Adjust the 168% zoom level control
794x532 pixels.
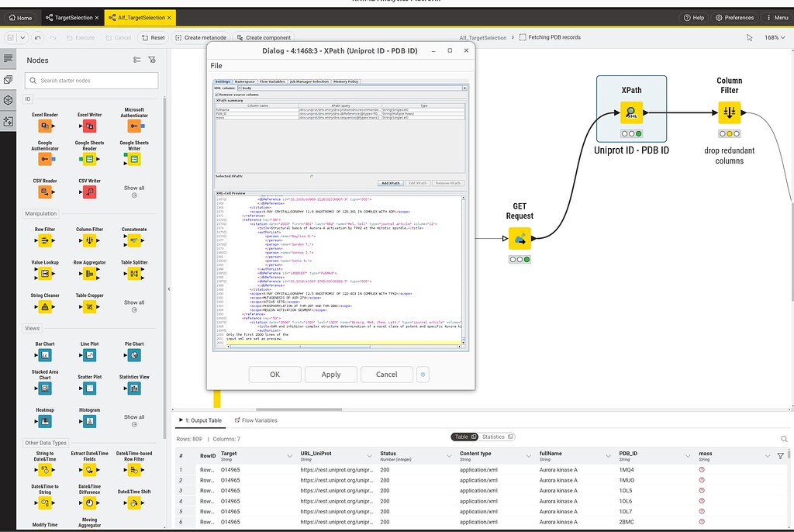(775, 36)
